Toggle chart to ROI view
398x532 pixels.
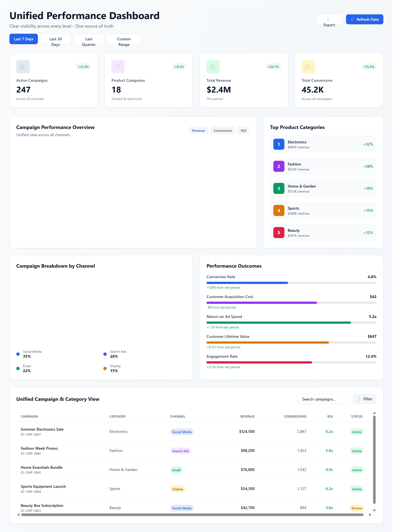click(243, 131)
